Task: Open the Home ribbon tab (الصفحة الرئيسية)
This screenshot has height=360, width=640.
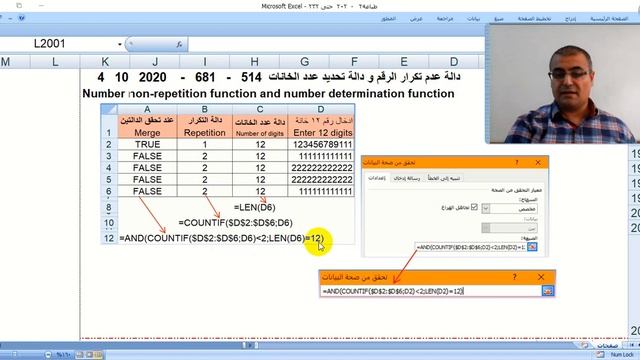Action: pos(609,19)
